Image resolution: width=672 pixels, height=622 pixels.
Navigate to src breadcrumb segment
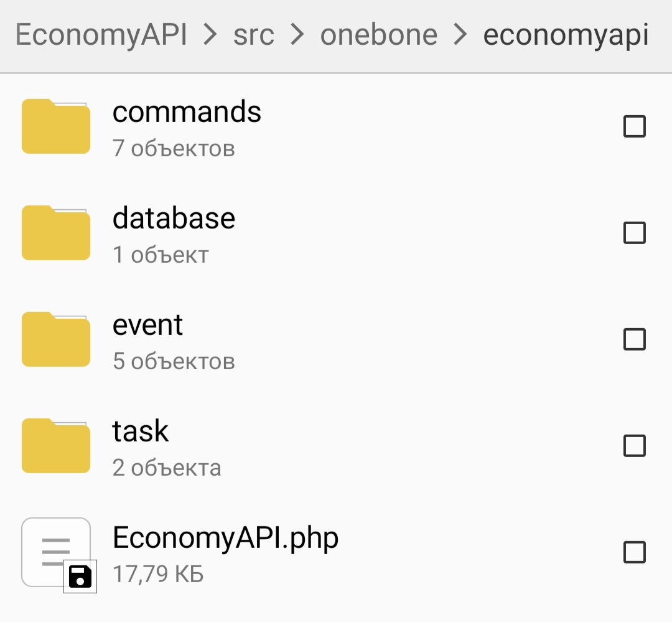point(253,35)
